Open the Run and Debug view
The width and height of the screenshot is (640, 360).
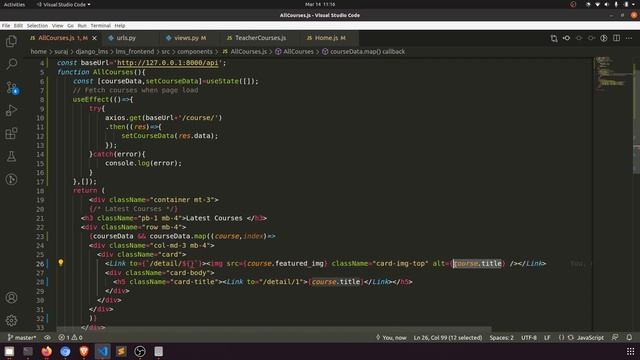(x=11, y=110)
